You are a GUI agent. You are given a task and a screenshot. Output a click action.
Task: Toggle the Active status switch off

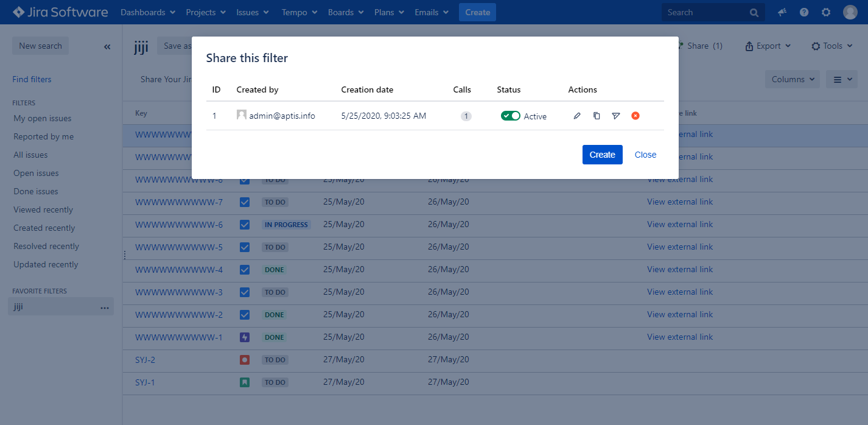(510, 116)
